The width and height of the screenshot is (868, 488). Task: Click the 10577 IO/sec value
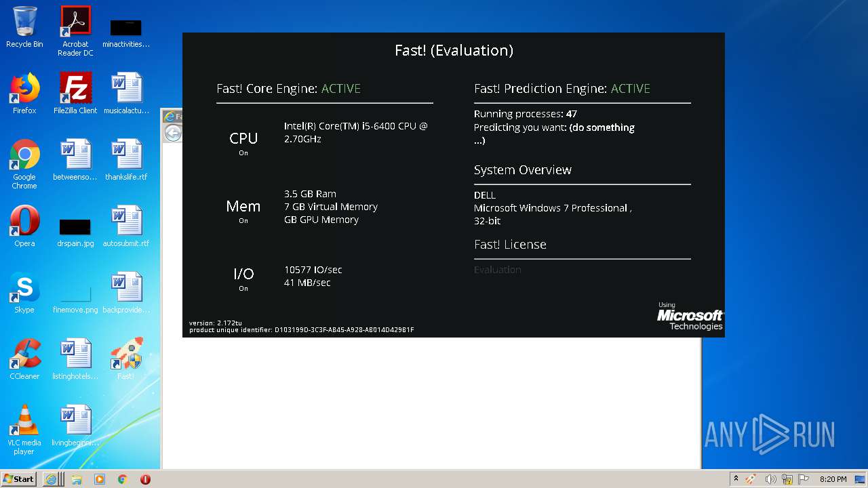pyautogui.click(x=313, y=270)
